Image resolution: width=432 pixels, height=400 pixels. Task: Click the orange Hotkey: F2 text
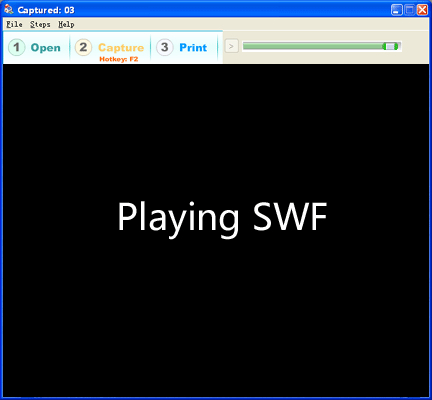click(119, 59)
